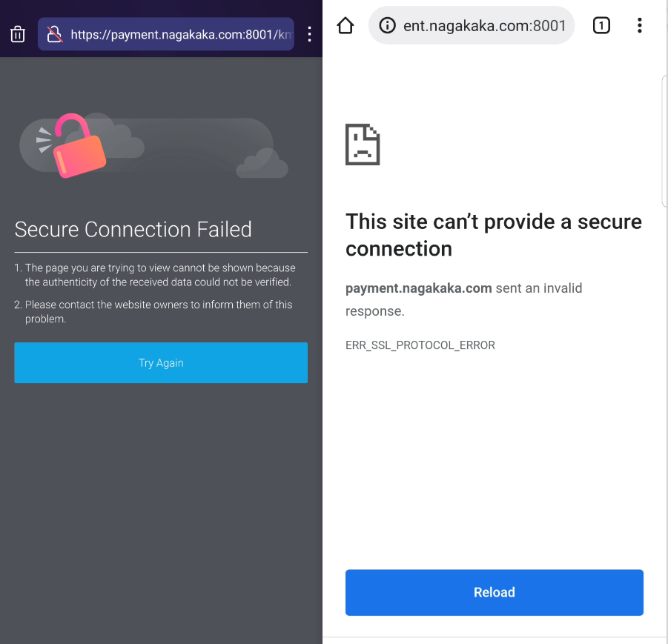Tap the site information icon beside the URL
Image resolution: width=668 pixels, height=644 pixels.
386,24
